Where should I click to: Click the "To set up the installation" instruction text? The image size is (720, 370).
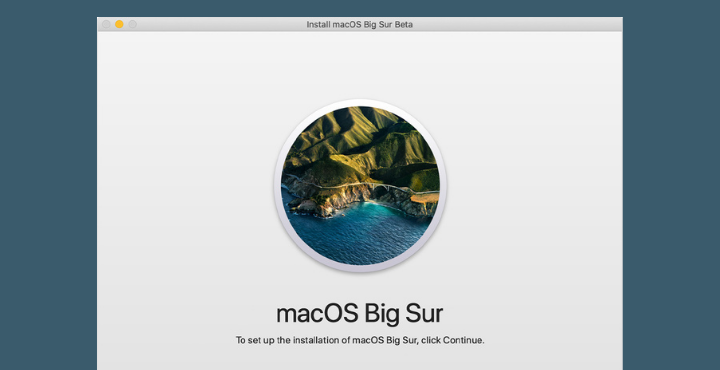click(360, 340)
